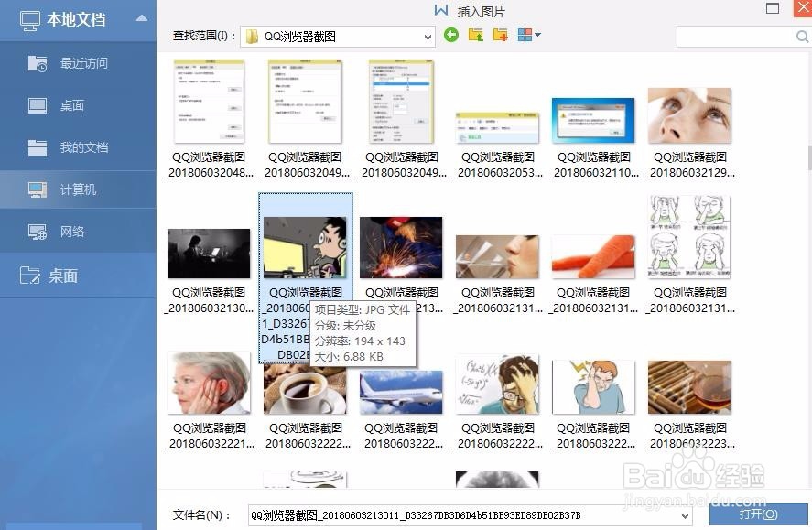Open the view mode dropdown arrow
The height and width of the screenshot is (530, 812).
click(x=536, y=35)
